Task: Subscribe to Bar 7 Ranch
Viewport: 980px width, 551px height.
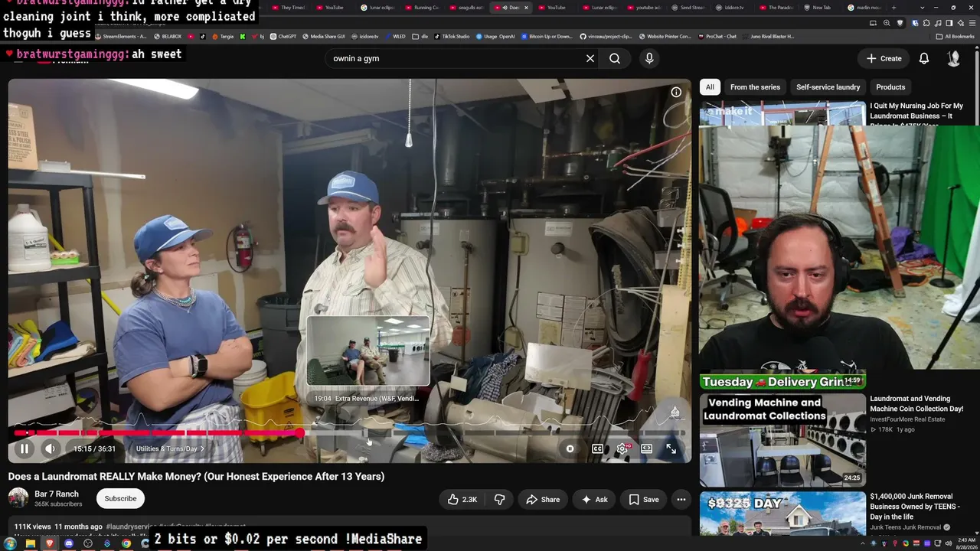Action: tap(120, 499)
